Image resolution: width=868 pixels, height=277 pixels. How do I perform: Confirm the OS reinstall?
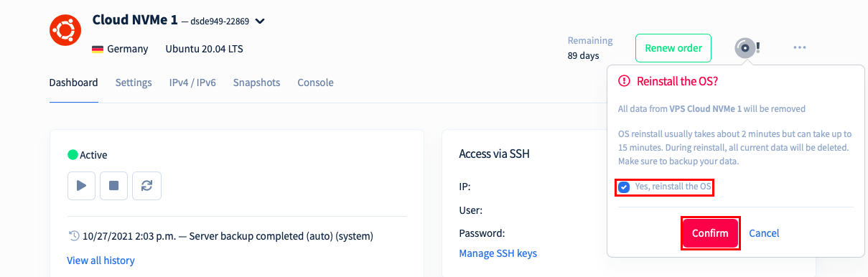pyautogui.click(x=710, y=233)
